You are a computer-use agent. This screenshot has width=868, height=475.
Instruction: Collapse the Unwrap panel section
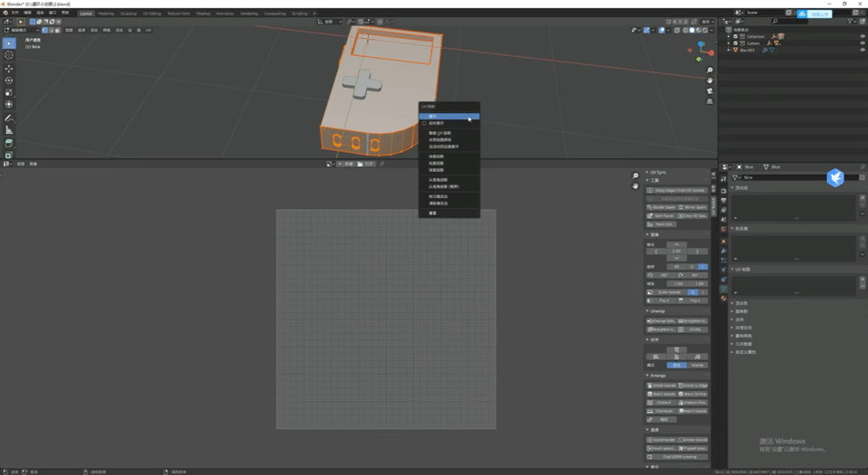(657, 311)
